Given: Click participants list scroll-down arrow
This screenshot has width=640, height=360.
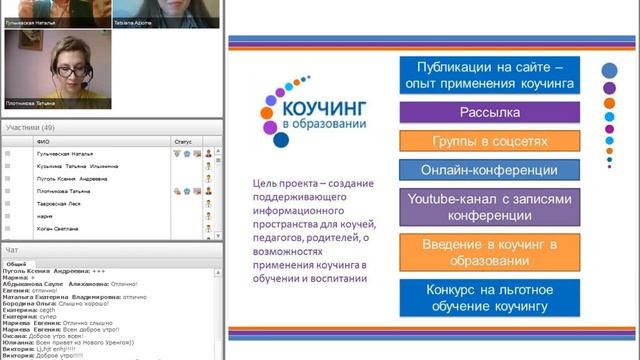Looking at the screenshot, I should (x=218, y=236).
